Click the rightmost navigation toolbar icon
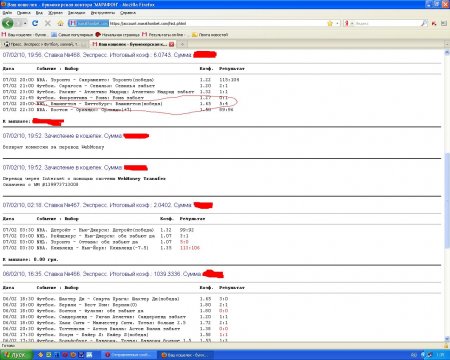This screenshot has width=450, height=360. pyautogui.click(x=444, y=23)
